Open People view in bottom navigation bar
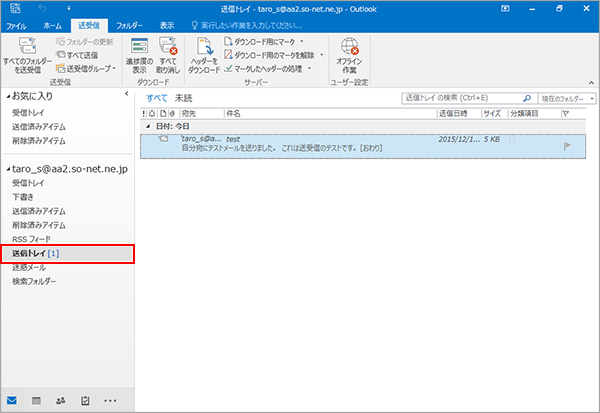 click(61, 400)
